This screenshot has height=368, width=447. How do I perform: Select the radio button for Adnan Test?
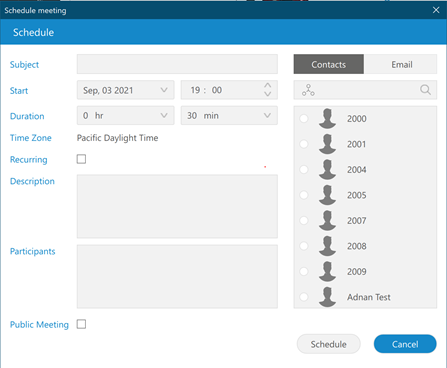[304, 297]
